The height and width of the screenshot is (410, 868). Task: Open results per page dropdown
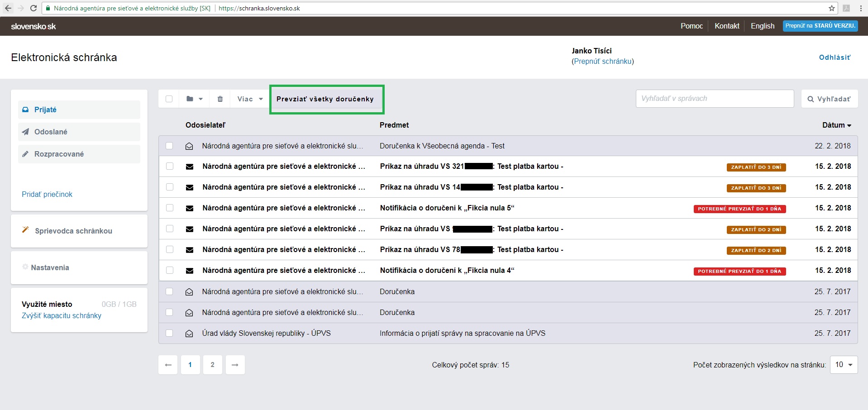[x=844, y=365]
